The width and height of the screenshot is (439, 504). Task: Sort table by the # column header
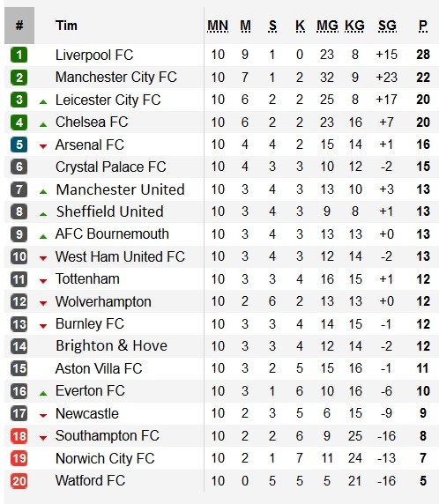19,26
